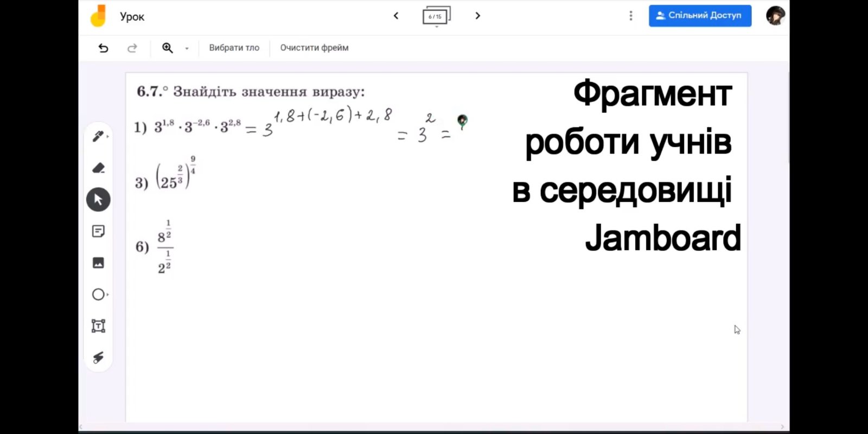
Task: Go to the previous frame
Action: click(396, 16)
